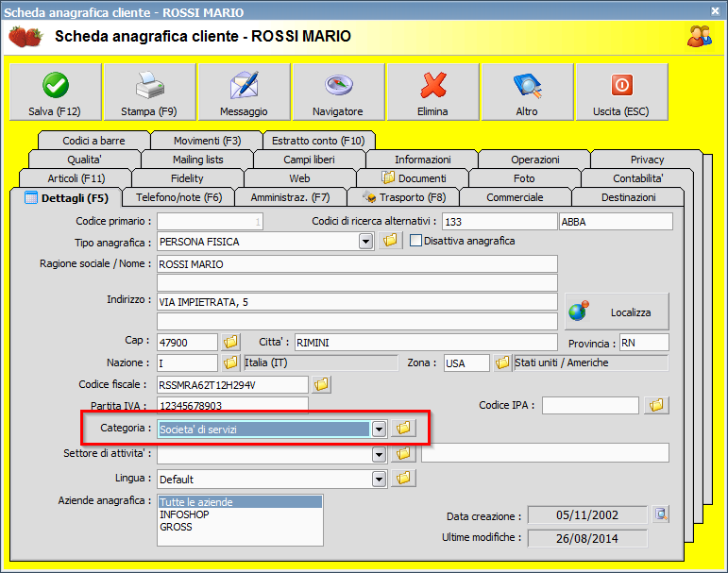Open folder lookup next to Lingua dropdown
The height and width of the screenshot is (573, 728).
coord(403,478)
